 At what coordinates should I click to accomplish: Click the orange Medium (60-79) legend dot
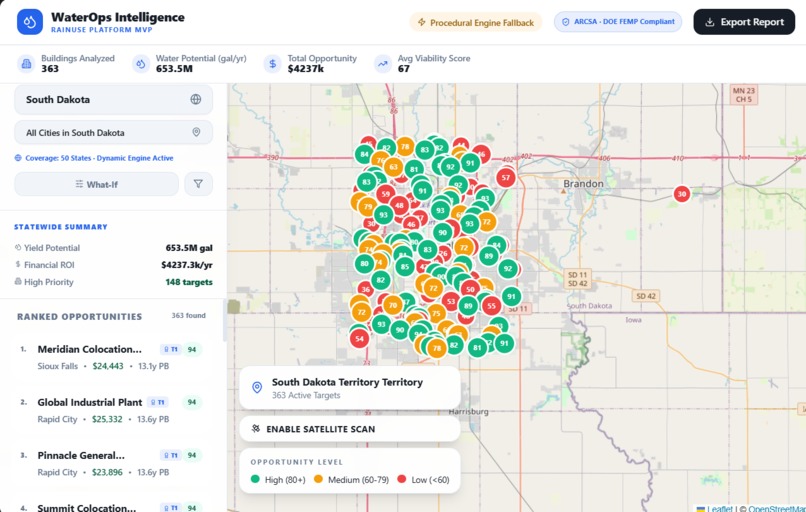coord(318,479)
